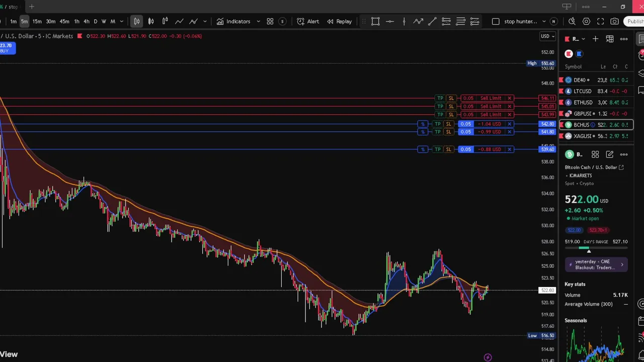Select XAGUSD row in the watchlist
Image resolution: width=644 pixels, height=362 pixels.
click(x=596, y=136)
